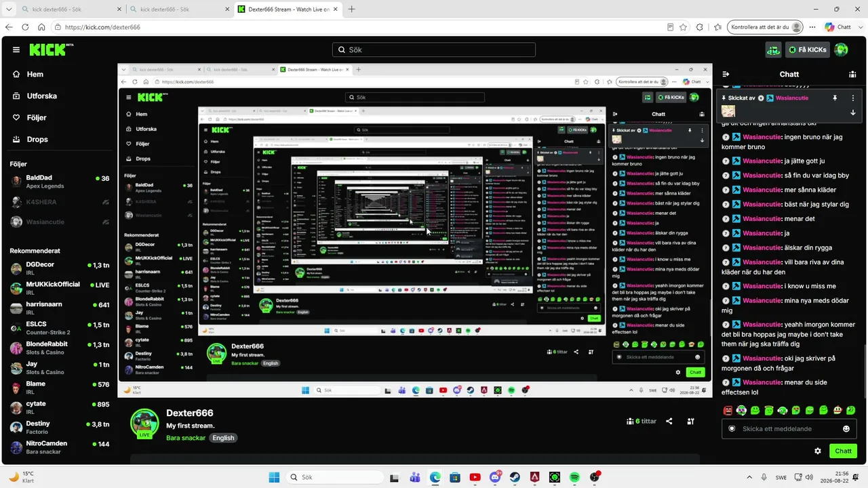The width and height of the screenshot is (868, 488).
Task: Click the theater mode icon below stream
Action: click(690, 421)
